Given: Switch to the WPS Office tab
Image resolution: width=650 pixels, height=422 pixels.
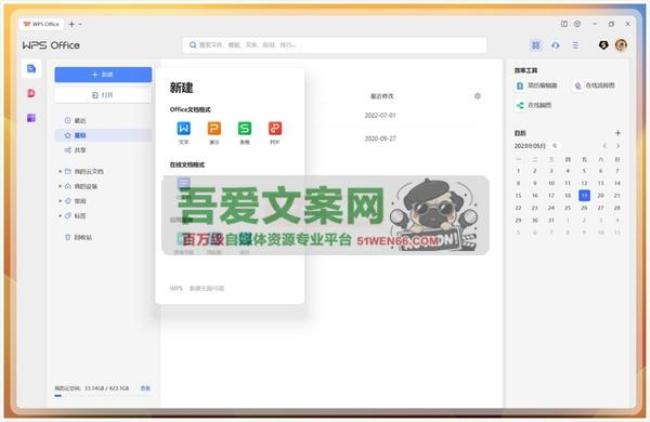Looking at the screenshot, I should (41, 24).
